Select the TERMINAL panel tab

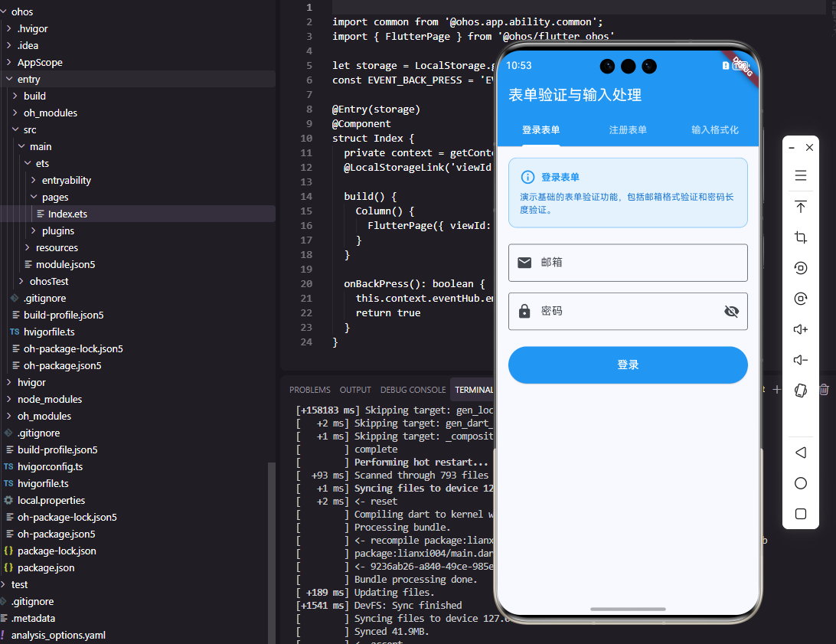tap(474, 390)
